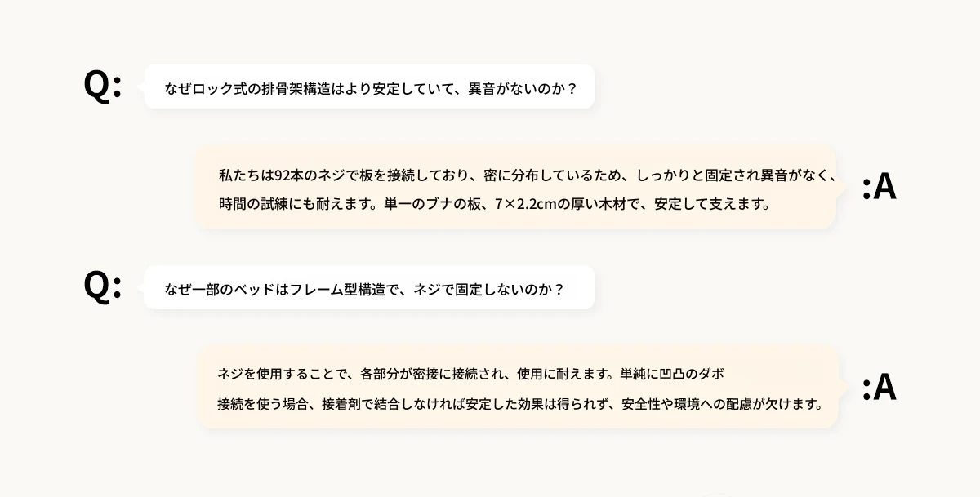Click the answer line starting with 私たちは92本のネジ
Screen dimensions: 980x497
528,175
